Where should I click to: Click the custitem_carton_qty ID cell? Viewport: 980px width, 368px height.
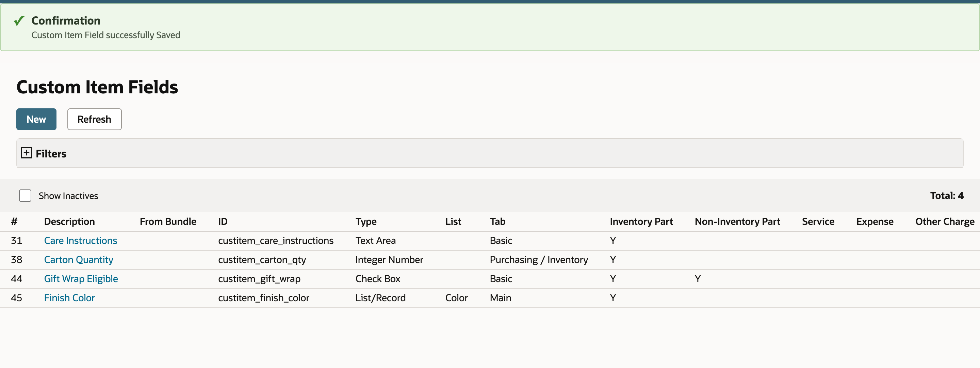pyautogui.click(x=262, y=260)
